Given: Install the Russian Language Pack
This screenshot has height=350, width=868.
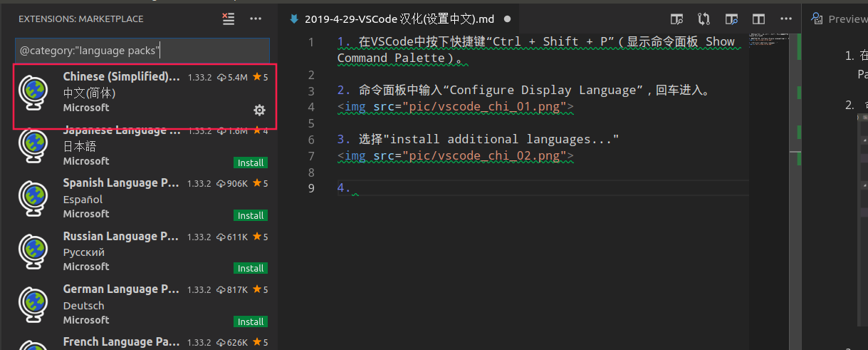Looking at the screenshot, I should point(251,268).
